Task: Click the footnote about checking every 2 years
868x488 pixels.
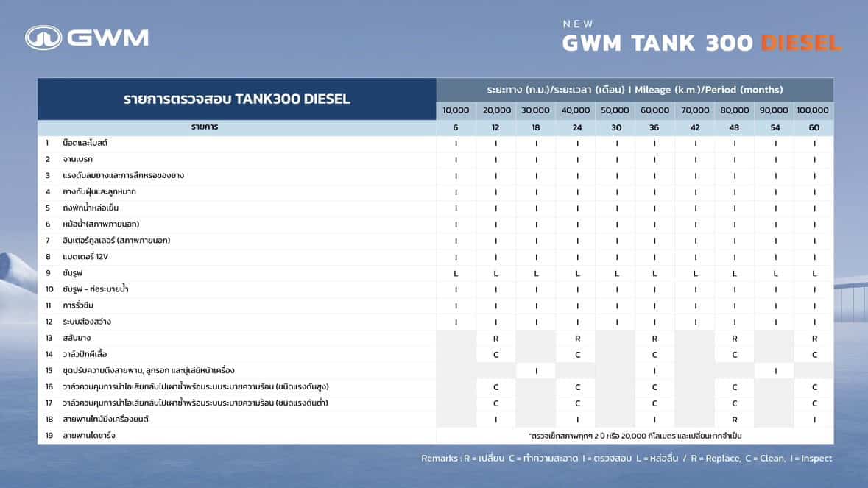Action: pos(635,436)
